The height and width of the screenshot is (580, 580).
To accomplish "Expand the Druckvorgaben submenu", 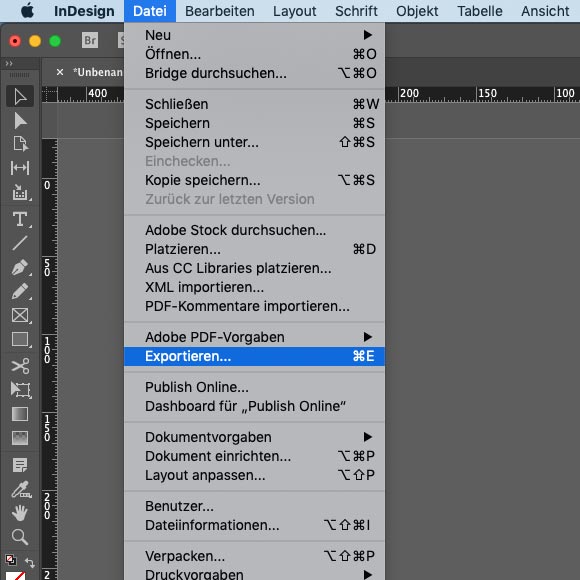I will click(254, 574).
